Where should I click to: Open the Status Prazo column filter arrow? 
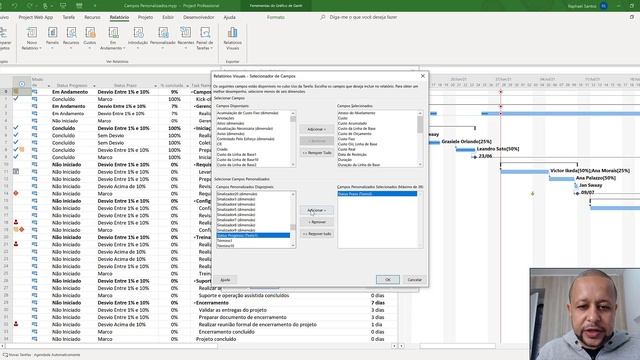(x=156, y=86)
